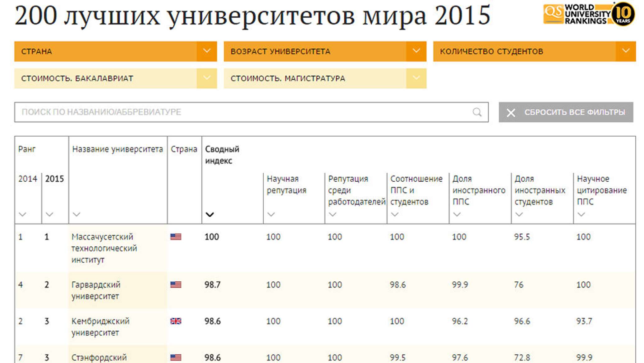
Task: Open the Стоимость. Магистратура dropdown
Action: (x=325, y=78)
